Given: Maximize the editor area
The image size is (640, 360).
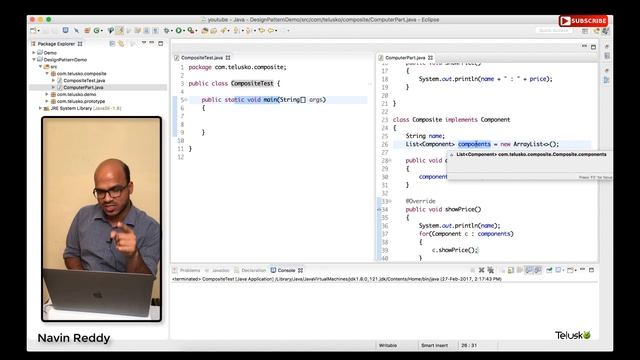Looking at the screenshot, I should point(593,47).
